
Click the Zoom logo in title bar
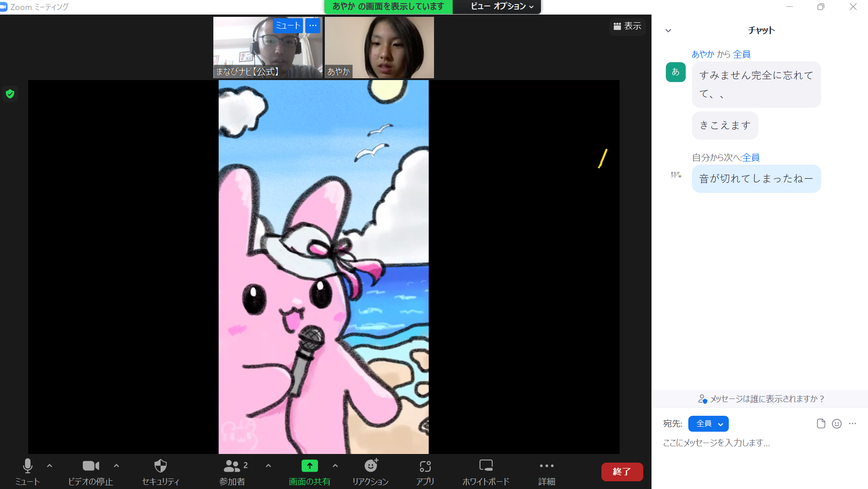(4, 7)
